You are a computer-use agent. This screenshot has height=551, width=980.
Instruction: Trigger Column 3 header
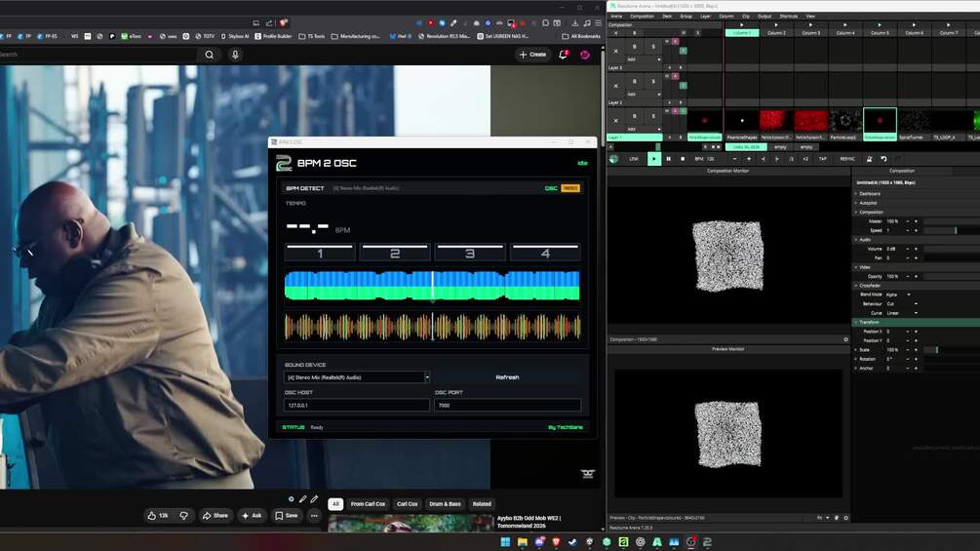click(x=810, y=32)
